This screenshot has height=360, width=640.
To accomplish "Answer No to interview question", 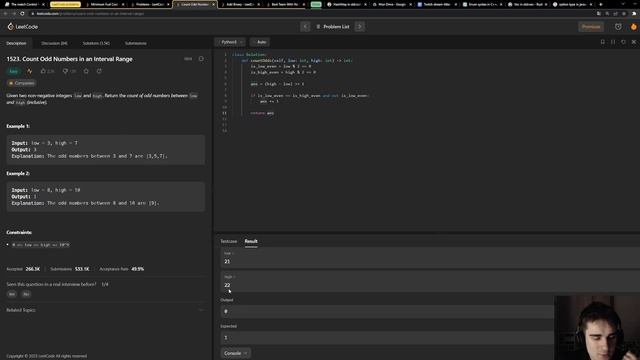I will [26, 294].
